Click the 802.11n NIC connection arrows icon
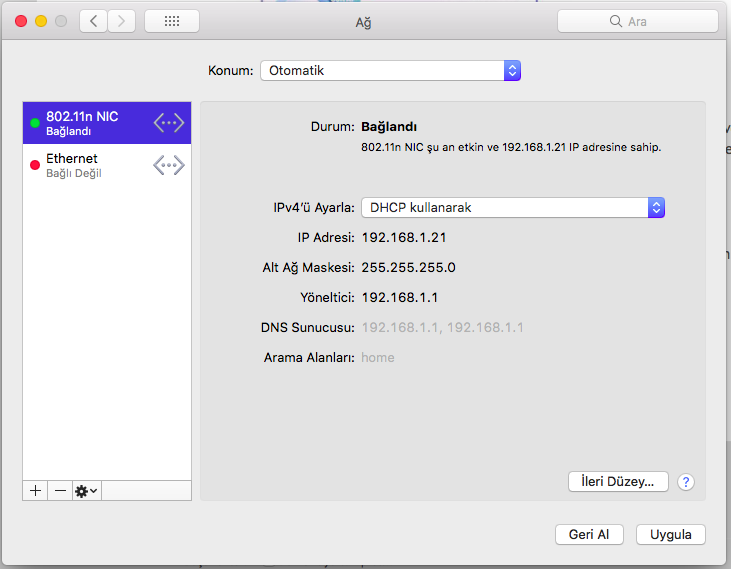 (169, 123)
